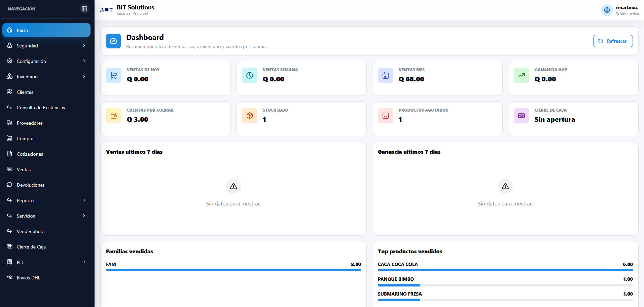
Task: Open the Cotizaciones section
Action: click(x=46, y=154)
